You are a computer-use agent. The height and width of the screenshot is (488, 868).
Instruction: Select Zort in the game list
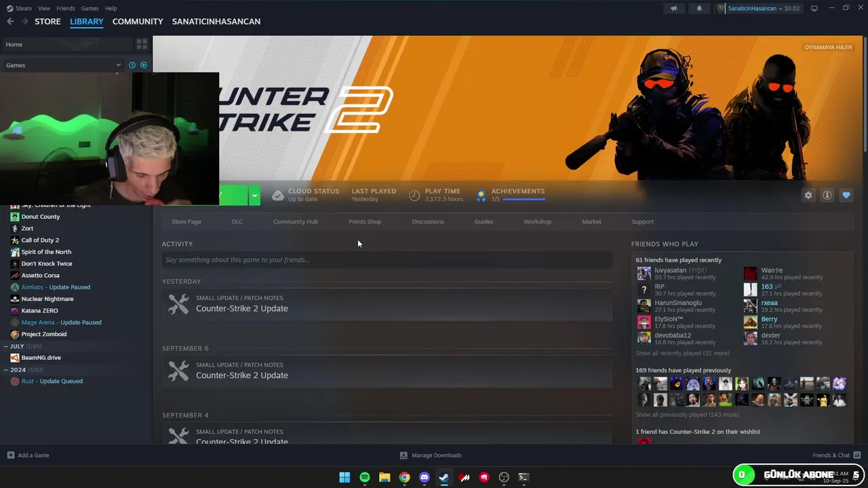pos(27,228)
